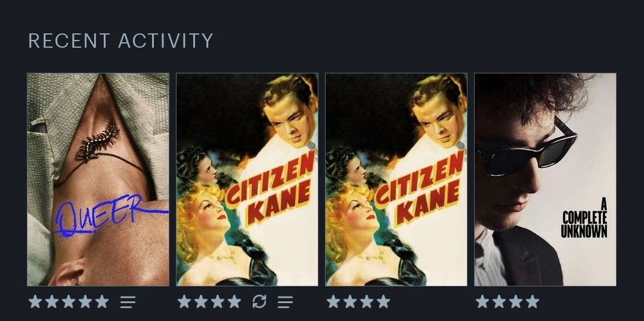Open review icon beside the rewatch symbol
Screen dimensions: 644x321
[285, 302]
